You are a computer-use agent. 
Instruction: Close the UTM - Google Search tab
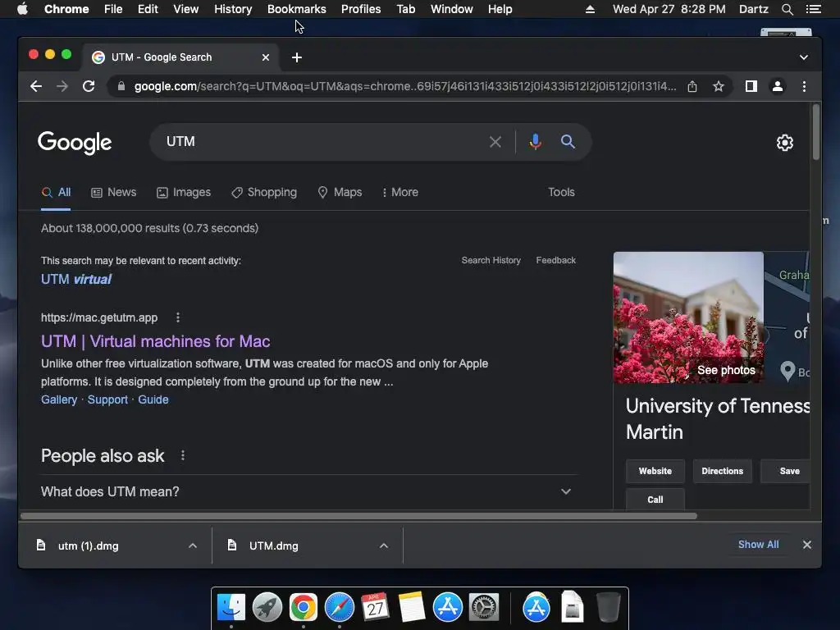click(266, 57)
